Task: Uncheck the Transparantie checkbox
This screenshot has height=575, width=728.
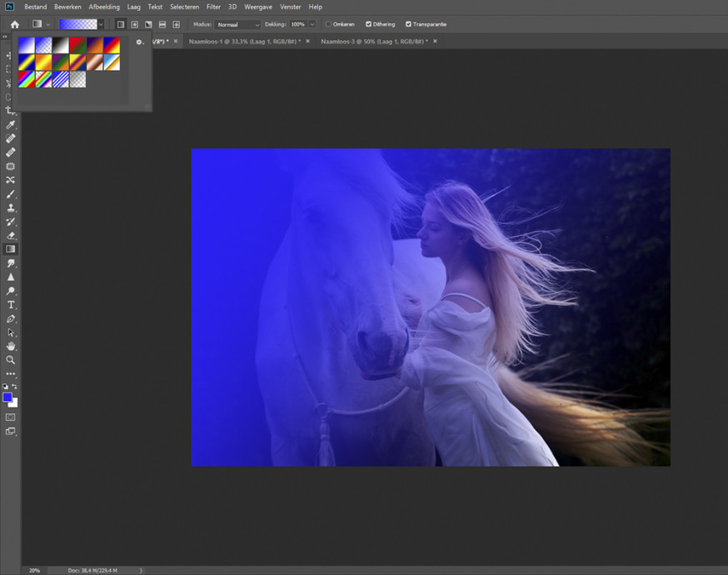Action: (409, 24)
